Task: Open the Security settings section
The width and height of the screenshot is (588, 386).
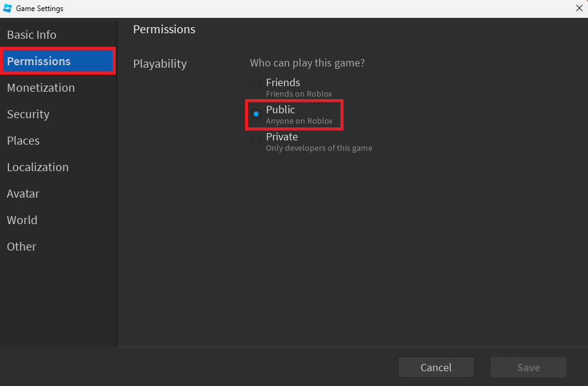Action: tap(28, 115)
